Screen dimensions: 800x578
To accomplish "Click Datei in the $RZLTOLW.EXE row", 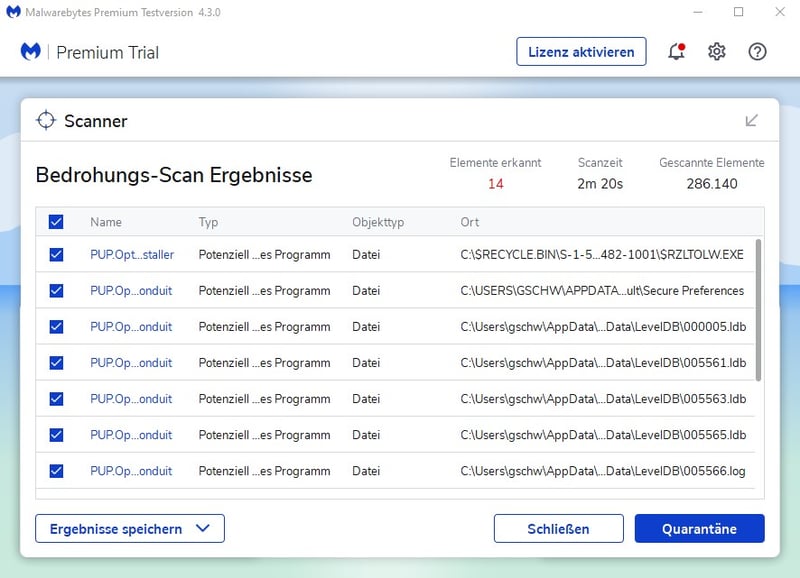I will [366, 255].
